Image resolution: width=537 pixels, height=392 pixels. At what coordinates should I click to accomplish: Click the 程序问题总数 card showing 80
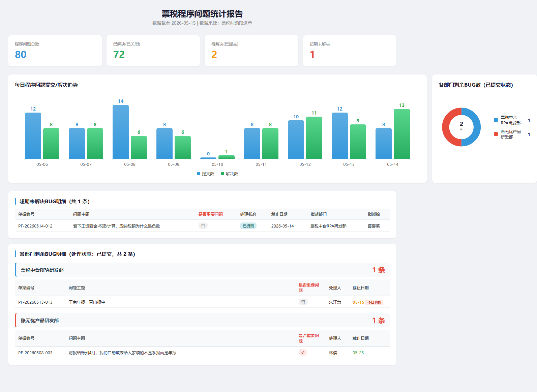click(55, 51)
